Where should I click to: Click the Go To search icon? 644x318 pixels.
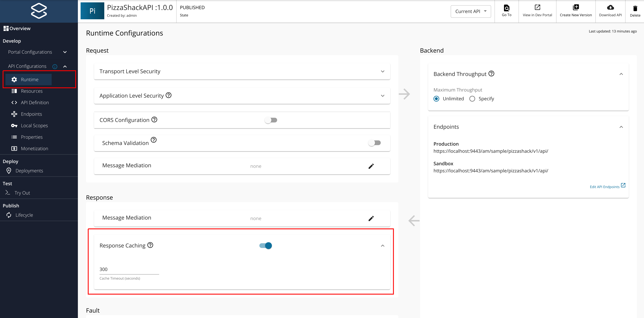tap(507, 8)
